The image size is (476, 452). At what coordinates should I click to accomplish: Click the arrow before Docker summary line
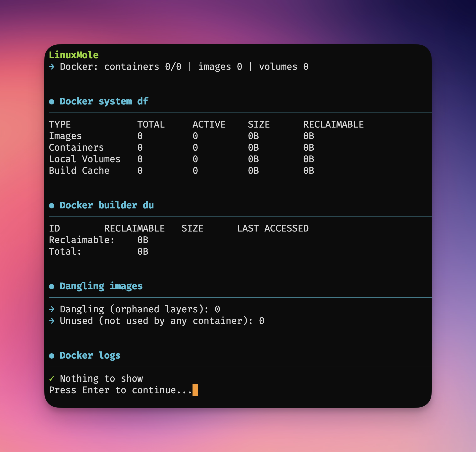click(x=52, y=67)
